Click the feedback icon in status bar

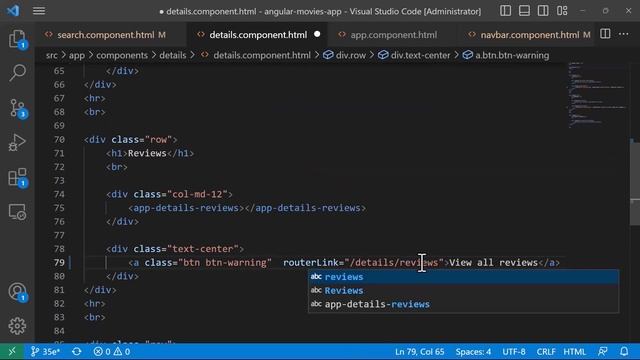(603, 351)
